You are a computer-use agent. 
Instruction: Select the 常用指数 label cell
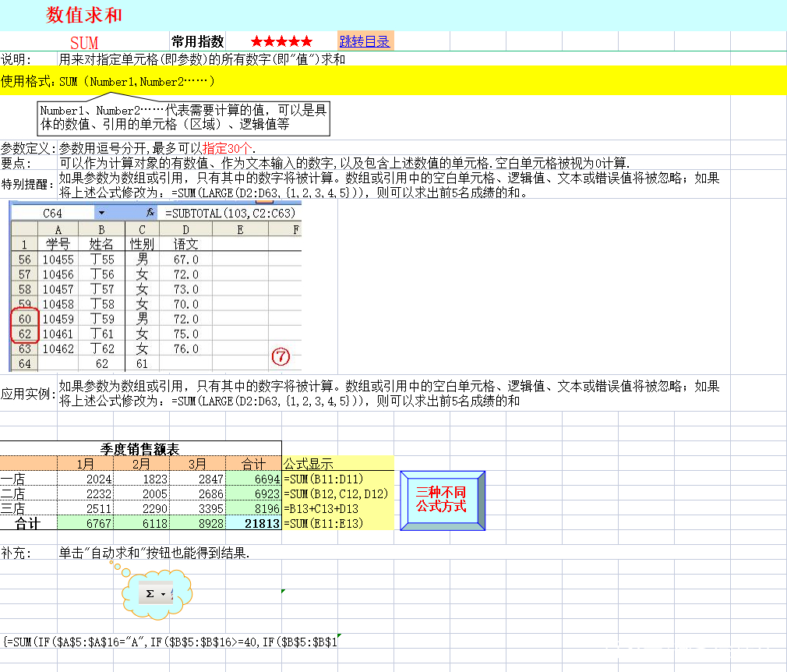tap(197, 41)
